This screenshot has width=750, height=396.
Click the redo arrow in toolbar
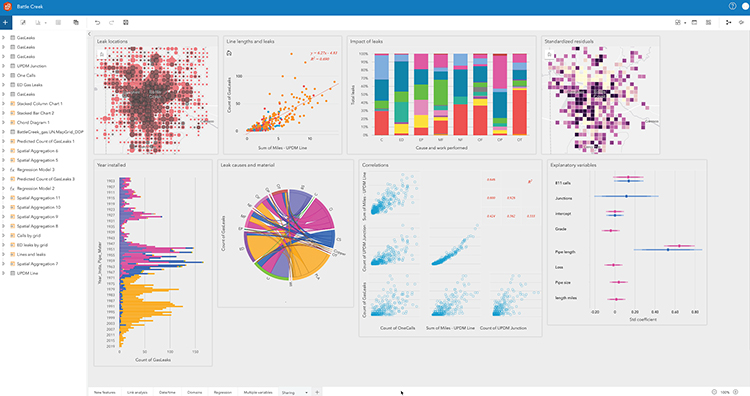[x=111, y=22]
